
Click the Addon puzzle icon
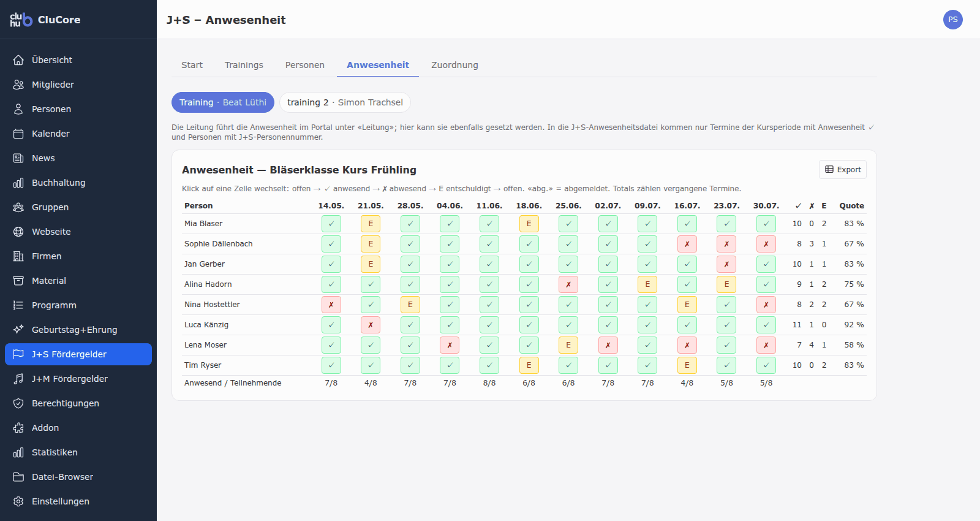[x=18, y=428]
